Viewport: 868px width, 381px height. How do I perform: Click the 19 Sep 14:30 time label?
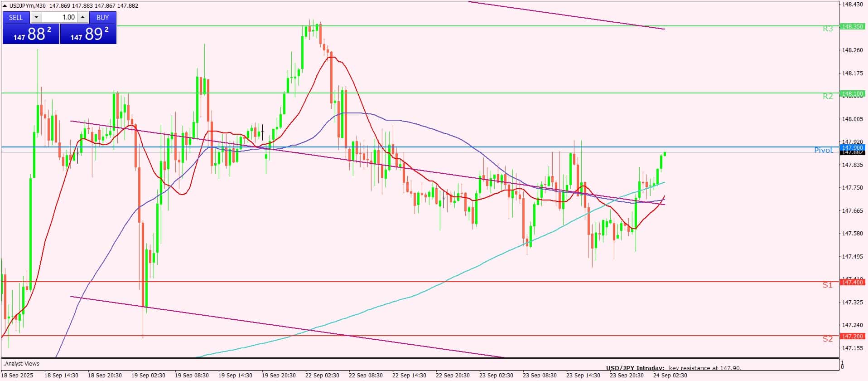click(x=235, y=376)
